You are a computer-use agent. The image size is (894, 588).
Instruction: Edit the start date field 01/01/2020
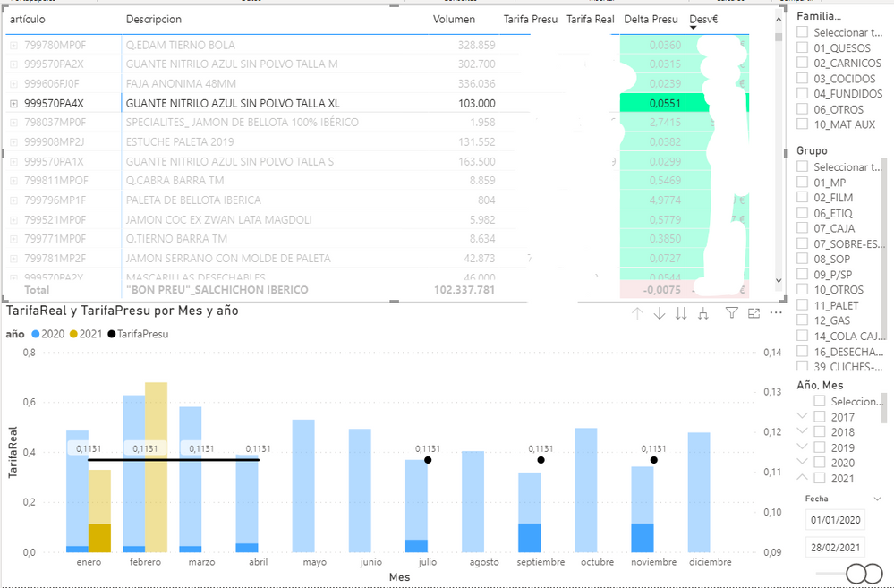[x=835, y=520]
